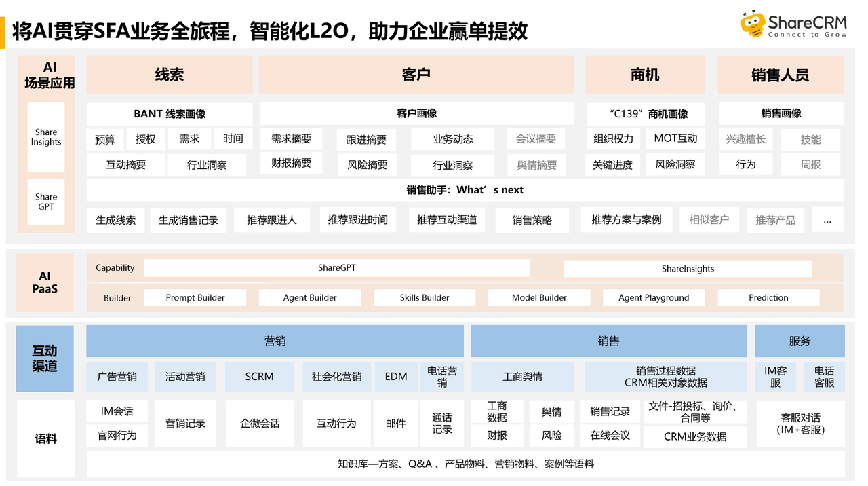The image size is (868, 486).
Task: Click the ShareInsights capability bar
Action: pos(688,269)
